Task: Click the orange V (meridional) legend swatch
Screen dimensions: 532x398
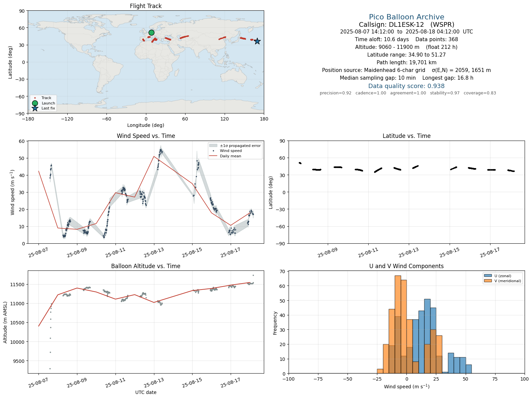Action: coord(487,281)
